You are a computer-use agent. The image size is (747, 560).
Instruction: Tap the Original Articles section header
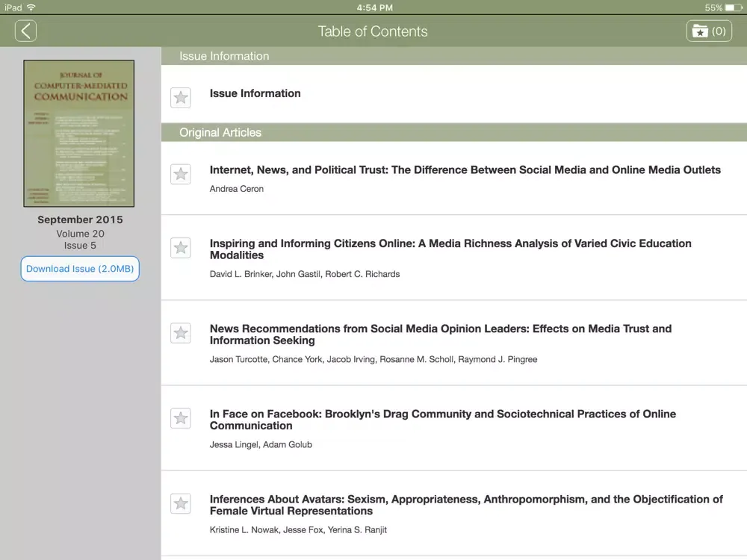click(454, 132)
